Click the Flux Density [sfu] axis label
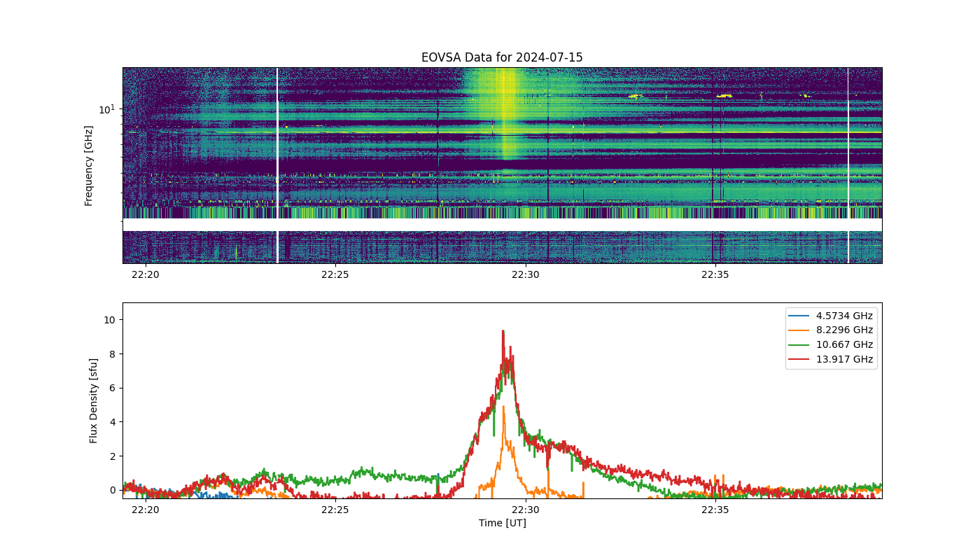 tap(93, 400)
